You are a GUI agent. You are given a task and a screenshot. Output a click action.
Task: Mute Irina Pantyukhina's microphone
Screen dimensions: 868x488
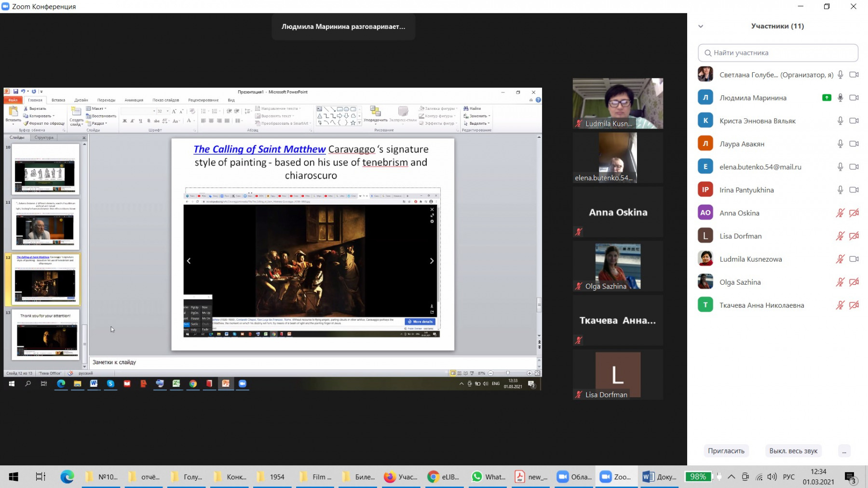(x=840, y=190)
